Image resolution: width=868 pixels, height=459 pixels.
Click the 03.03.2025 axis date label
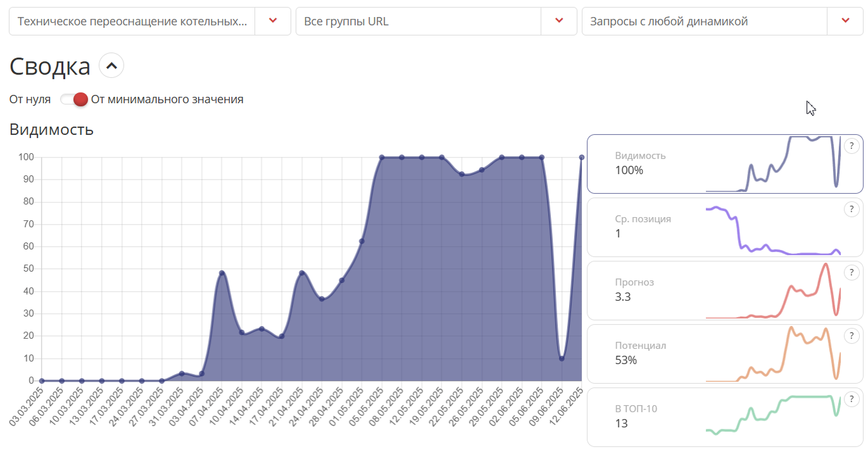tap(27, 406)
